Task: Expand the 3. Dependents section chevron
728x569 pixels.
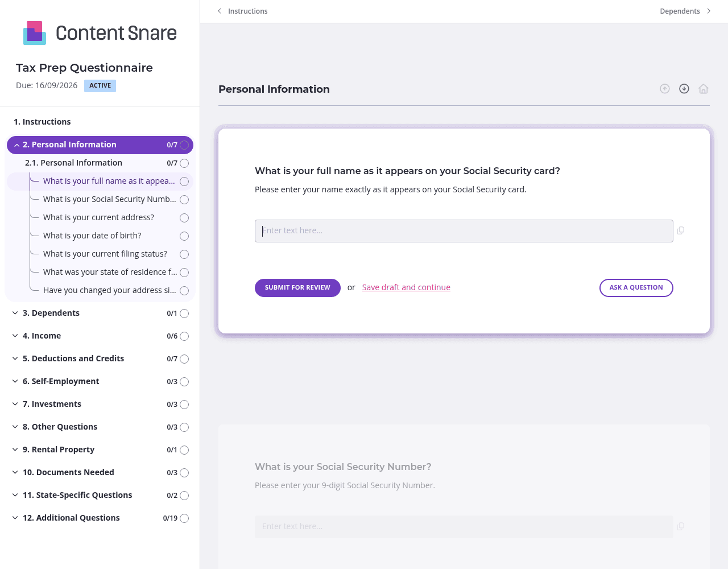Action: click(x=15, y=313)
